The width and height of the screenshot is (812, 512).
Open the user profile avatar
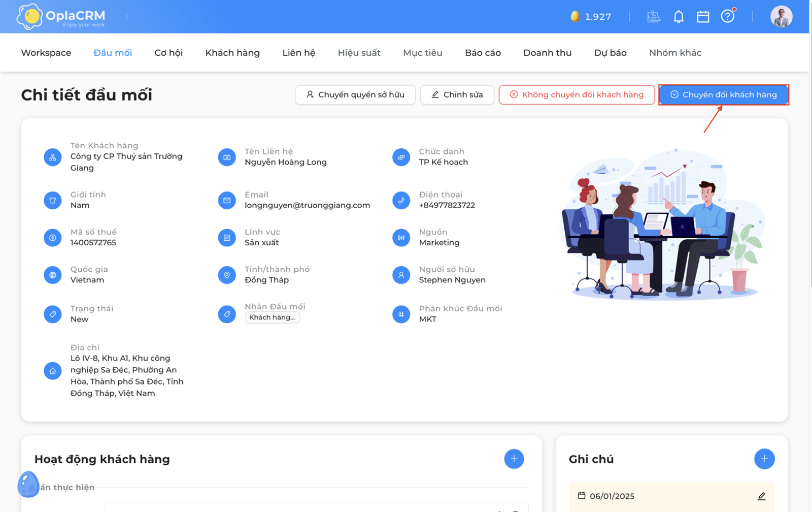click(782, 17)
